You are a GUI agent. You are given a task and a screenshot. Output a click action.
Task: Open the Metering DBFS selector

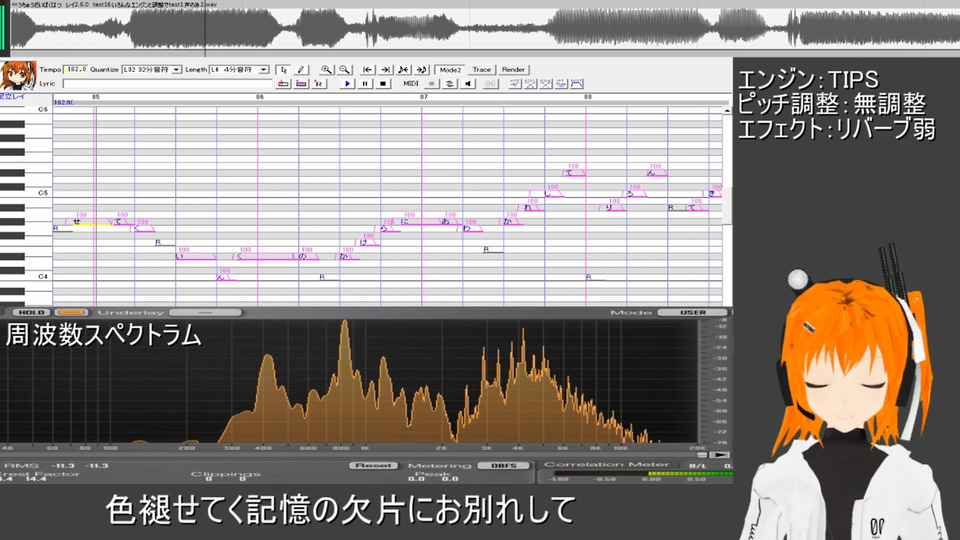[503, 465]
